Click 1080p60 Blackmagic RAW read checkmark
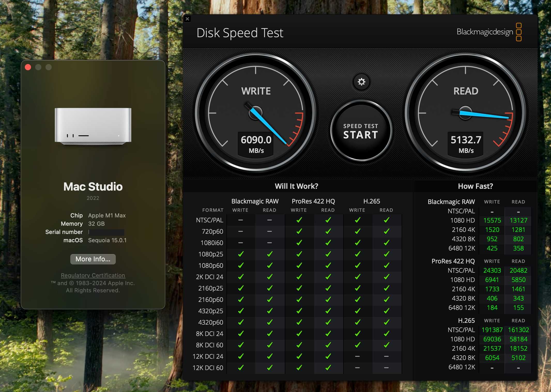The image size is (551, 392). pos(270,265)
